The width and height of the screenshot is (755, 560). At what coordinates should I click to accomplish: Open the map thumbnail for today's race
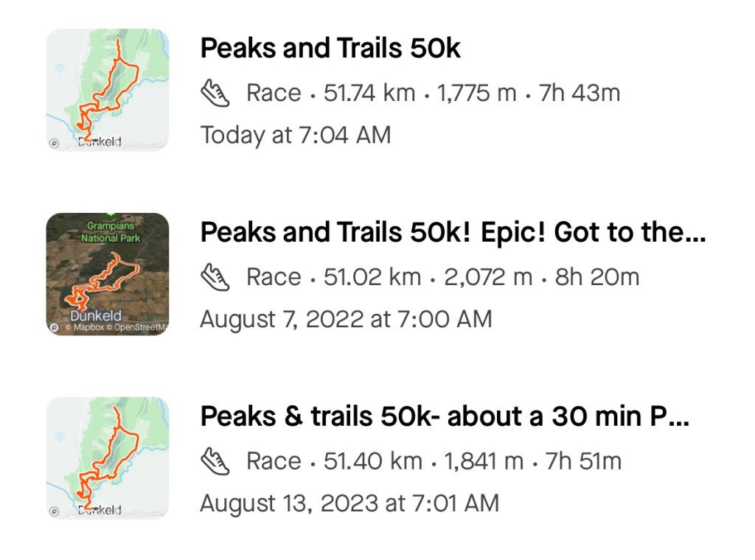coord(108,89)
